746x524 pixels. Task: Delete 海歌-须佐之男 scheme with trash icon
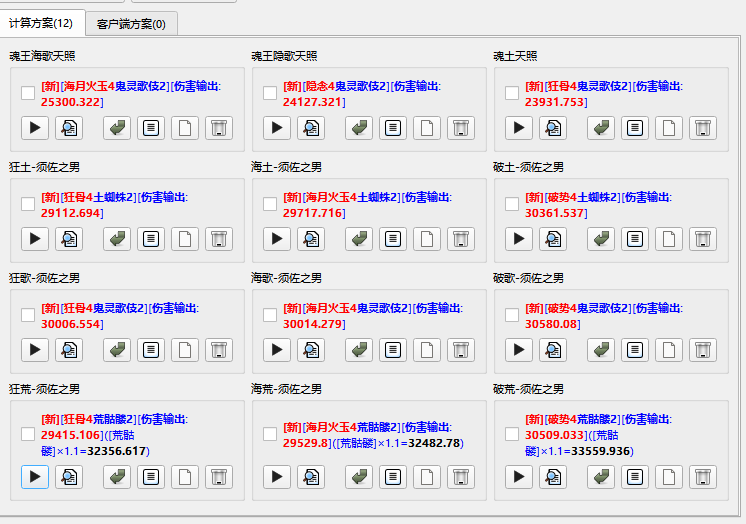tap(461, 350)
